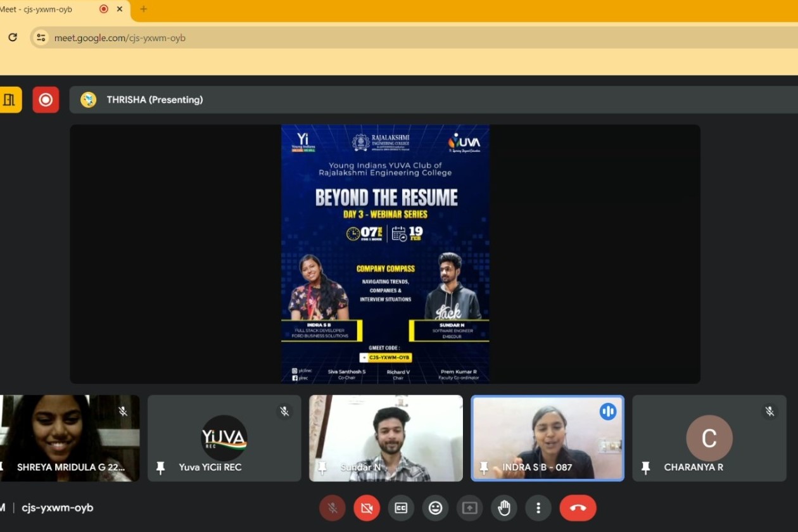Click the pin icon on CHARANYA R tile

[x=645, y=467]
